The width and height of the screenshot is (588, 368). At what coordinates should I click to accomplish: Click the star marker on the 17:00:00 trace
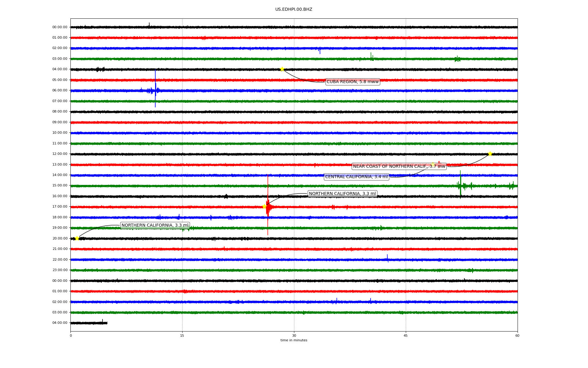point(264,206)
